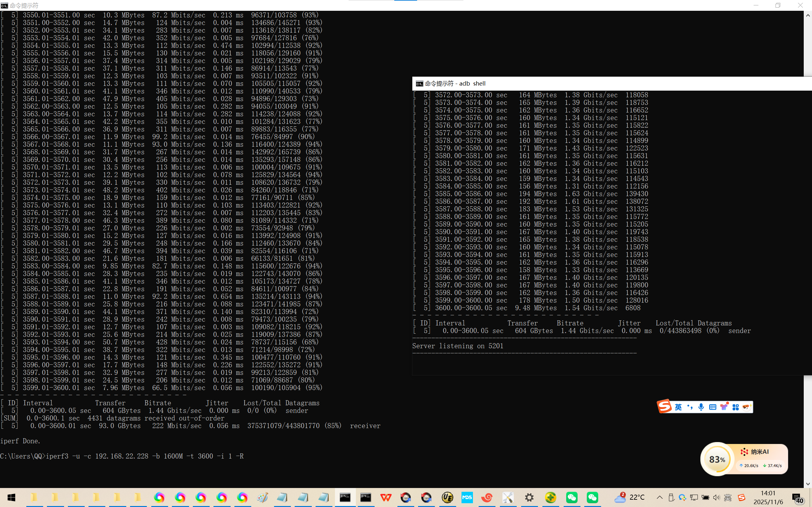Click the Sogou AI assistant mascot icon
This screenshot has height=507, width=812.
746,407
